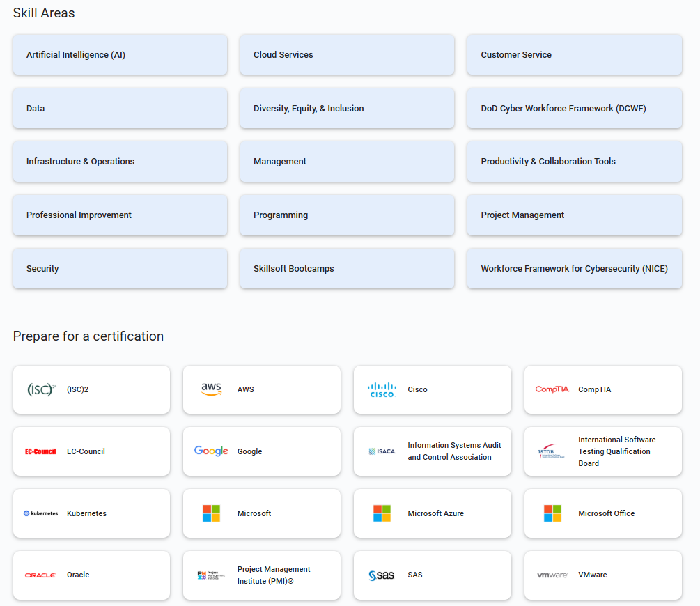
Task: Click the Kubernetes logo icon
Action: point(40,513)
